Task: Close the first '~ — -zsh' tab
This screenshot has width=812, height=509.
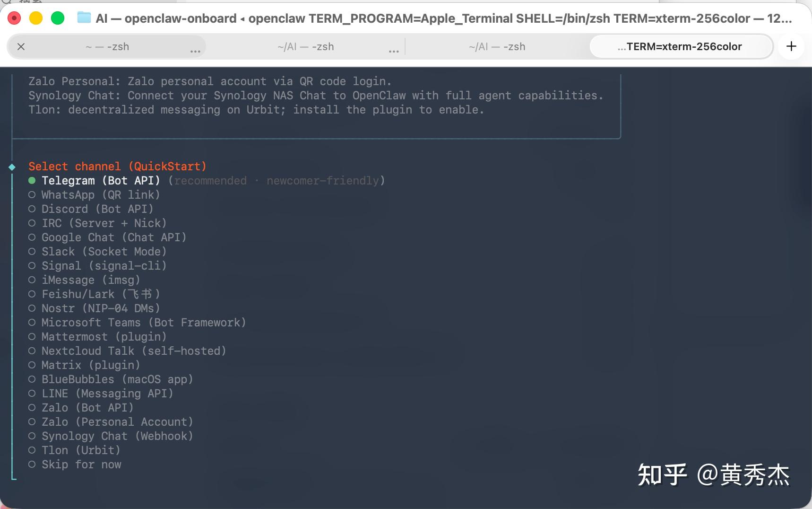Action: coord(21,47)
